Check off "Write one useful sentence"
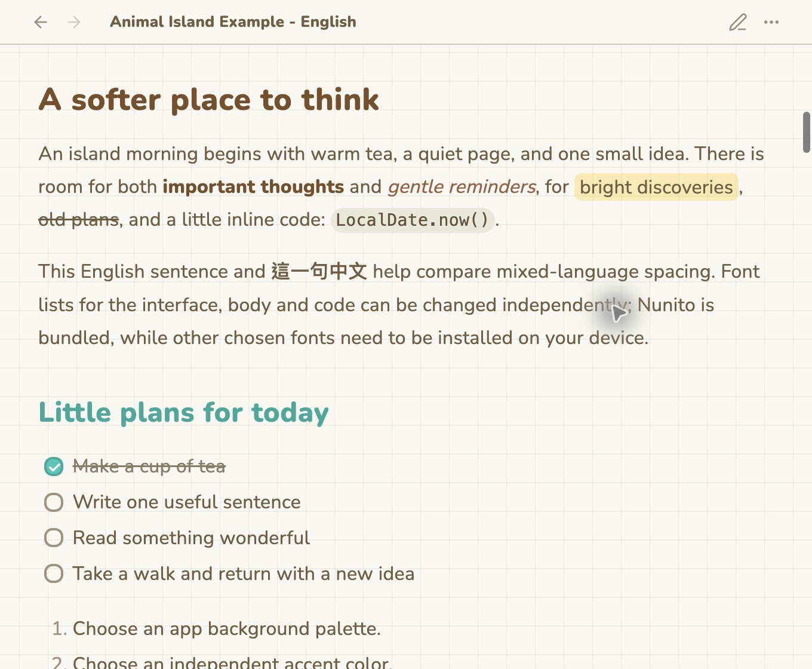812x669 pixels. pos(54,502)
